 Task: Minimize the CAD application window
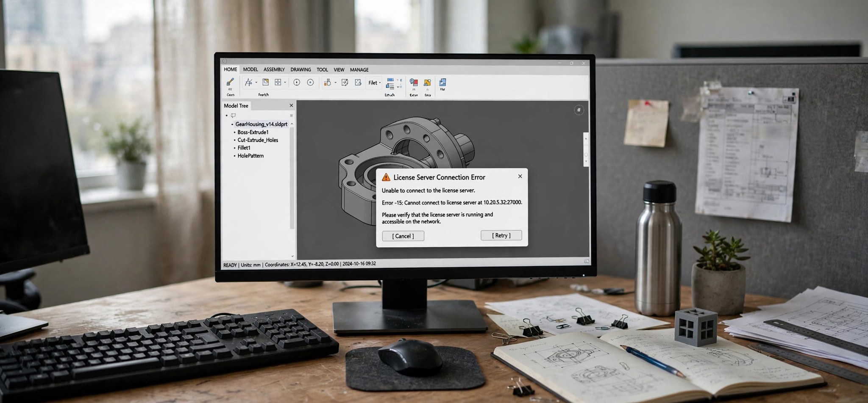pos(559,63)
